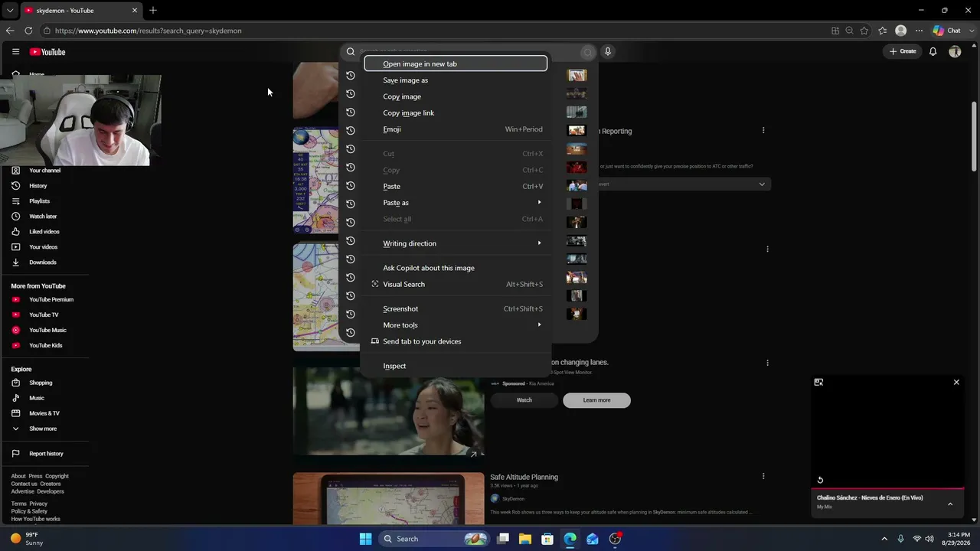Viewport: 980px width, 551px height.
Task: Choose Inspect from the context menu
Action: pyautogui.click(x=456, y=366)
